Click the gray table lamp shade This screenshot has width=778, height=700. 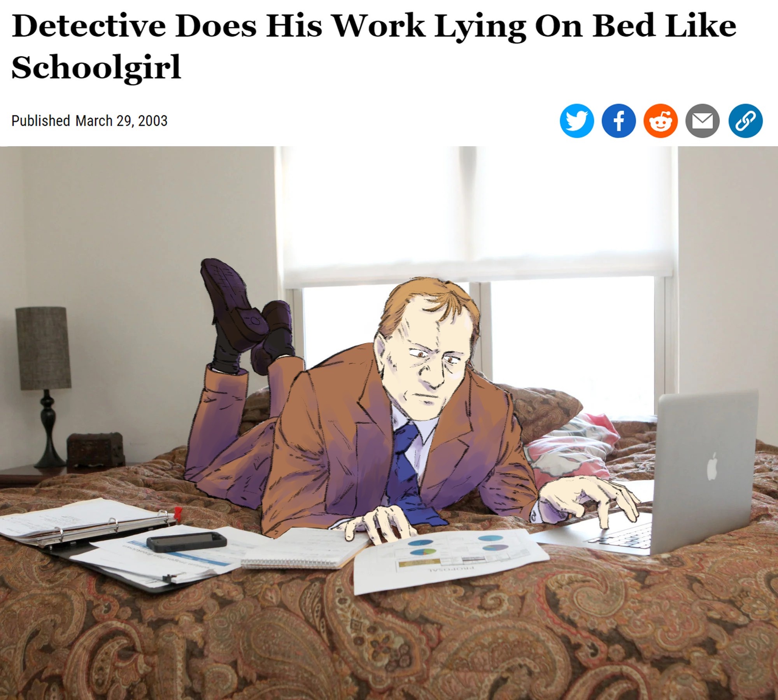click(x=43, y=348)
